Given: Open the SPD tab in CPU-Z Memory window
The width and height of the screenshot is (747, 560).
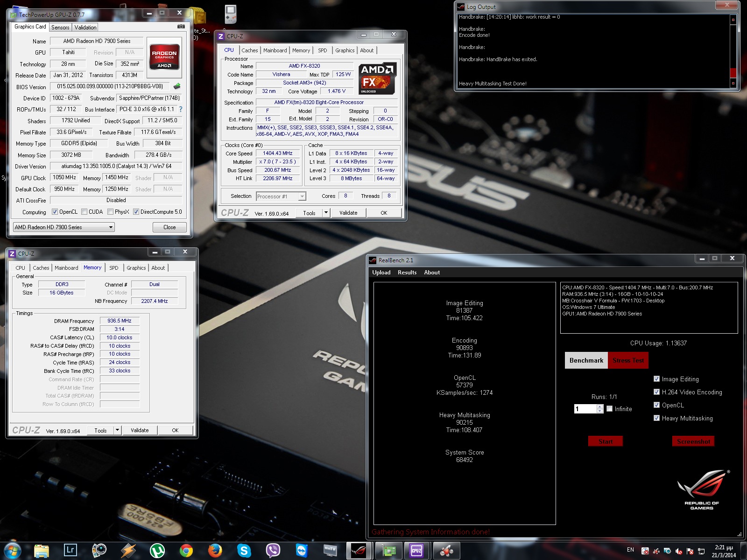Looking at the screenshot, I should [x=114, y=268].
